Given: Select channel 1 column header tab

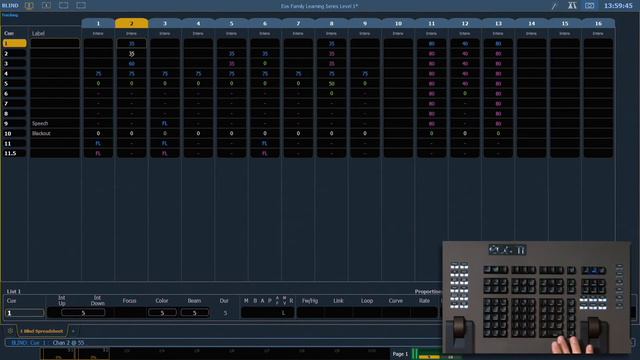Looking at the screenshot, I should [x=98, y=24].
